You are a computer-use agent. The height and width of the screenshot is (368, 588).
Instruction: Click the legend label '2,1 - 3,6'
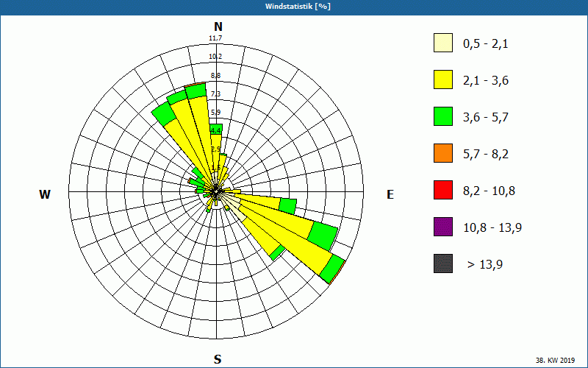click(486, 81)
